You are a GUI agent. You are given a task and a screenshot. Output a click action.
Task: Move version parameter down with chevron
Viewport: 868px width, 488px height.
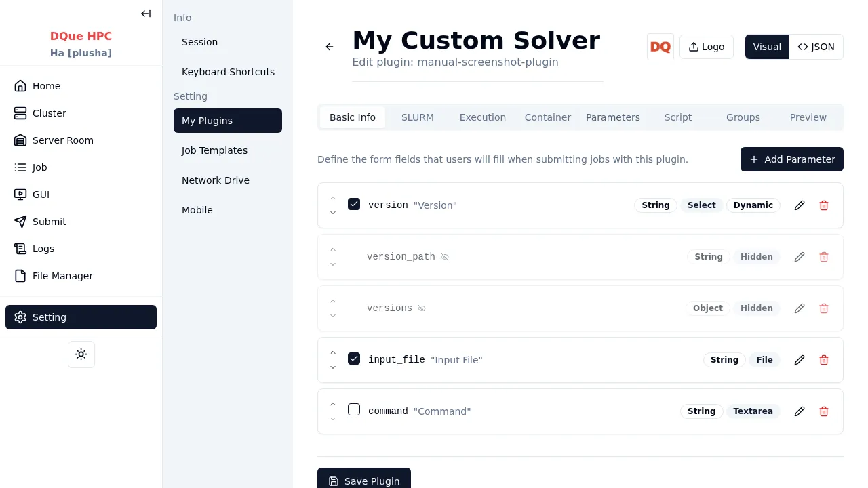pos(333,213)
